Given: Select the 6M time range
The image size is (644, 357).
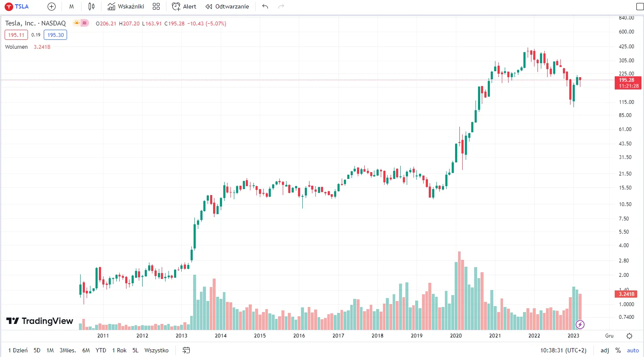Looking at the screenshot, I should point(86,350).
